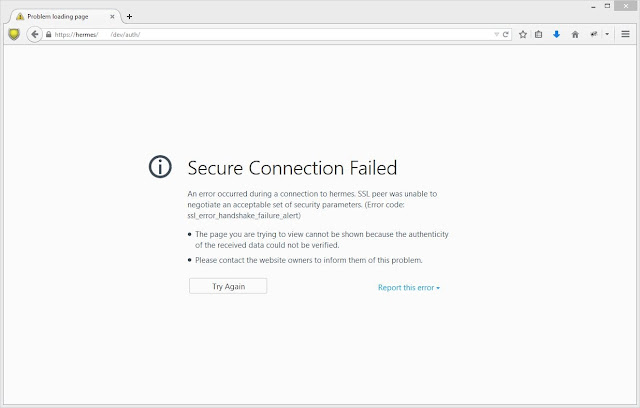Reload the page using the refresh icon
This screenshot has width=640, height=408.
(x=507, y=33)
